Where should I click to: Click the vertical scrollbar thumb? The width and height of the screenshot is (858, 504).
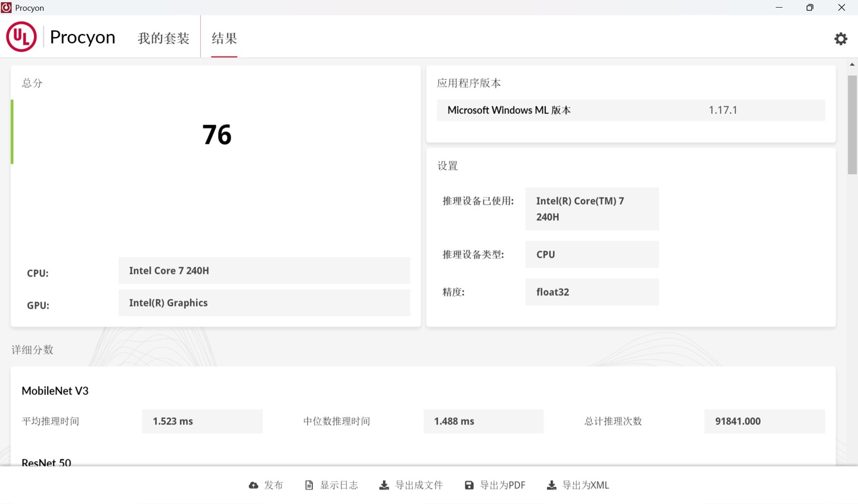(852, 125)
